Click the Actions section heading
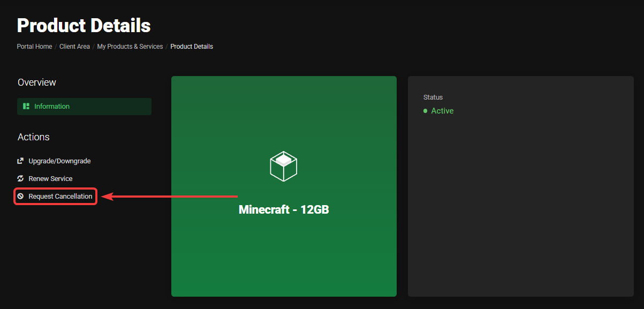The image size is (644, 309). [x=34, y=137]
